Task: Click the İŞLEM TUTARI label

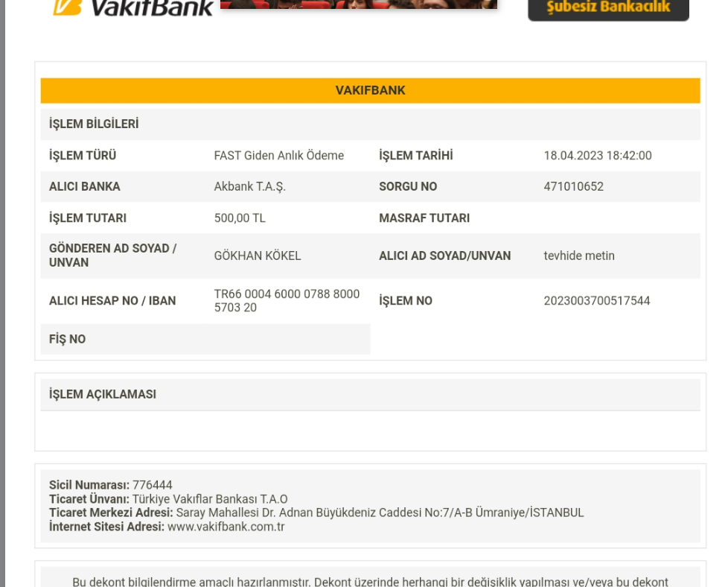Action: coord(88,218)
